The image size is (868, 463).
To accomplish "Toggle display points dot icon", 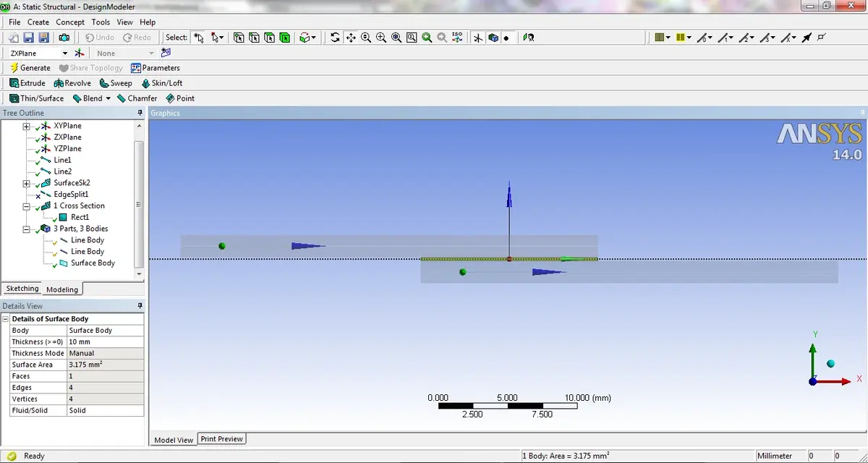I will pos(506,38).
